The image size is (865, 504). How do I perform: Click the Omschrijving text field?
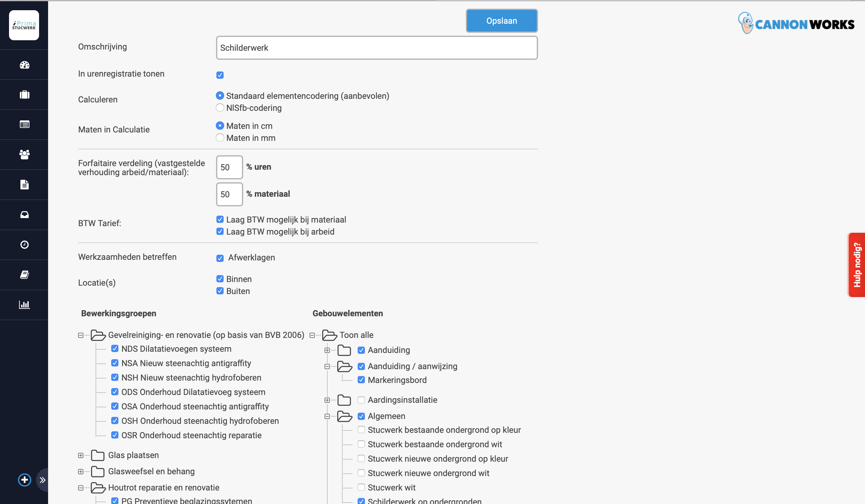click(x=377, y=48)
